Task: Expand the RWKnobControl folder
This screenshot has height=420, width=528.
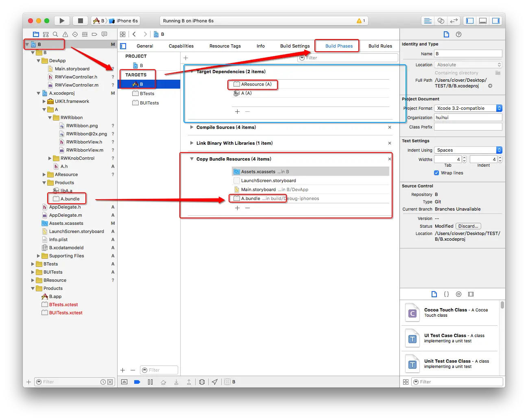Action: click(50, 158)
